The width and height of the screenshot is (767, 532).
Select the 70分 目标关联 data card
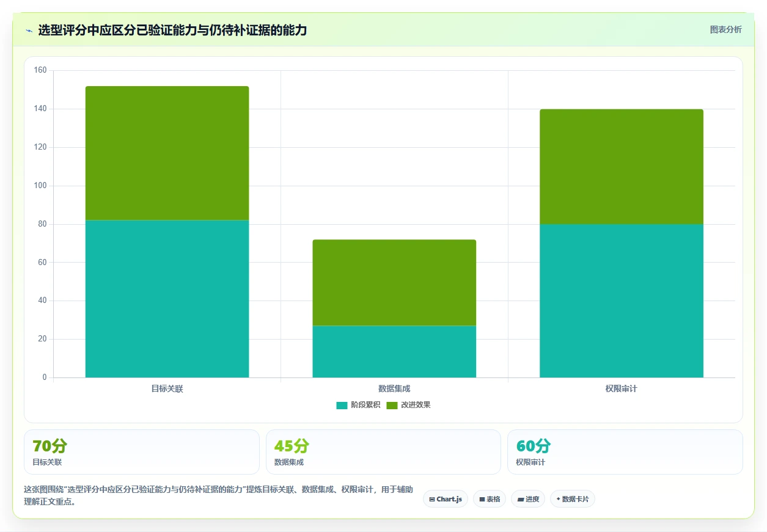[x=142, y=452]
